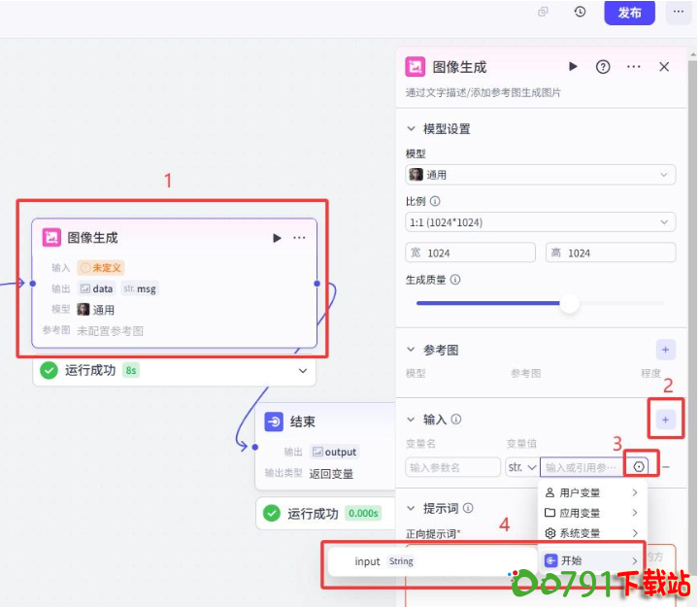The width and height of the screenshot is (700, 607).
Task: Add new input parameter with 输入 plus
Action: 665,420
